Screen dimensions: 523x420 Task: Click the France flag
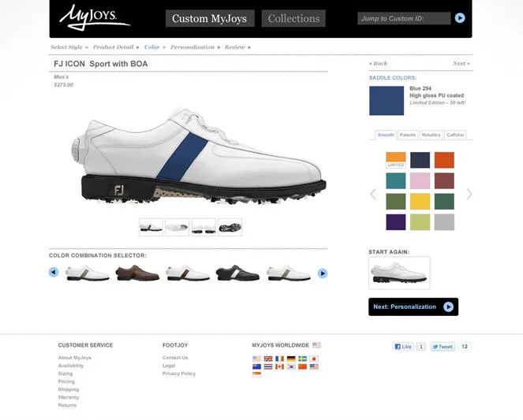tap(279, 359)
